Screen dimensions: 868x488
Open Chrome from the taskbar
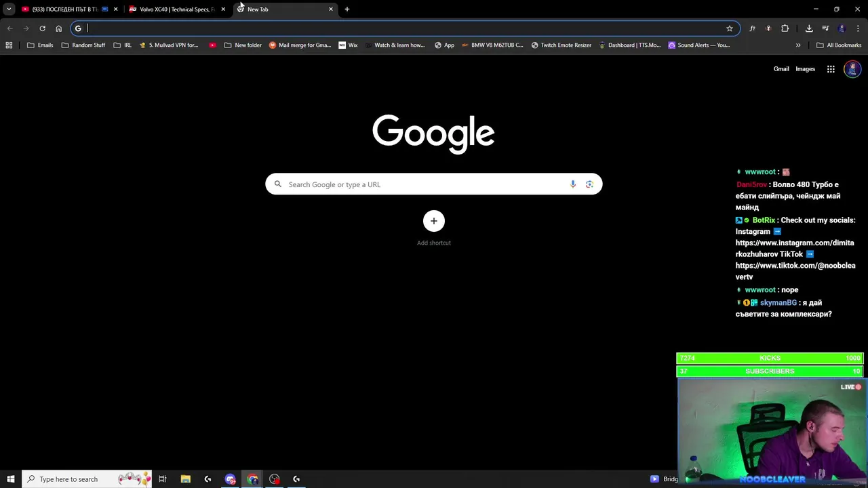[252, 479]
